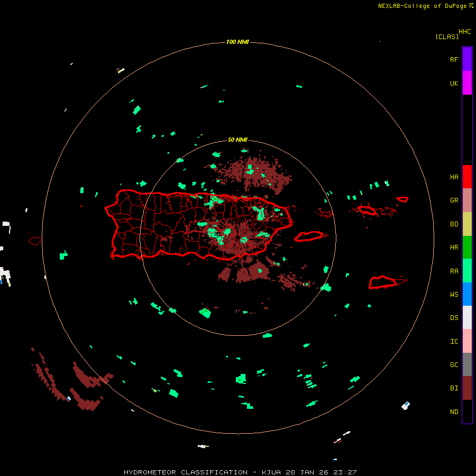Click the HHC product code label
Image resolution: width=476 pixels, height=476 pixels.
(x=465, y=32)
